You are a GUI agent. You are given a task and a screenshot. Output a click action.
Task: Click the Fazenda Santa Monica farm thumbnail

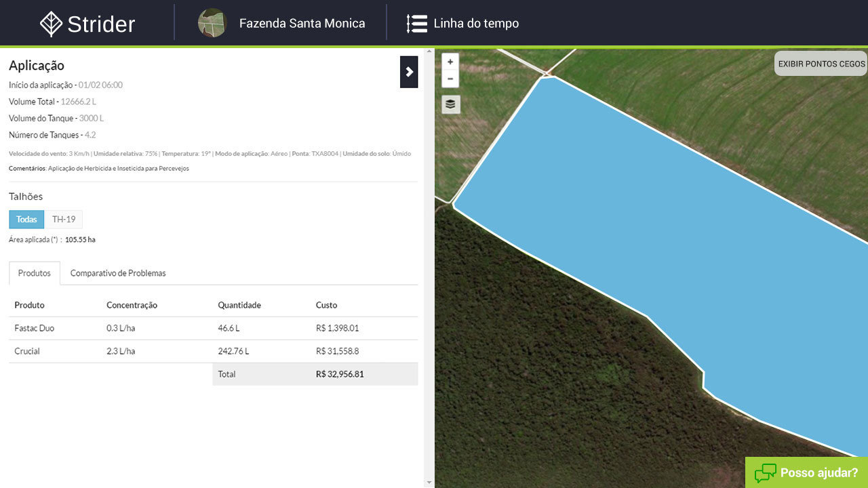coord(212,23)
